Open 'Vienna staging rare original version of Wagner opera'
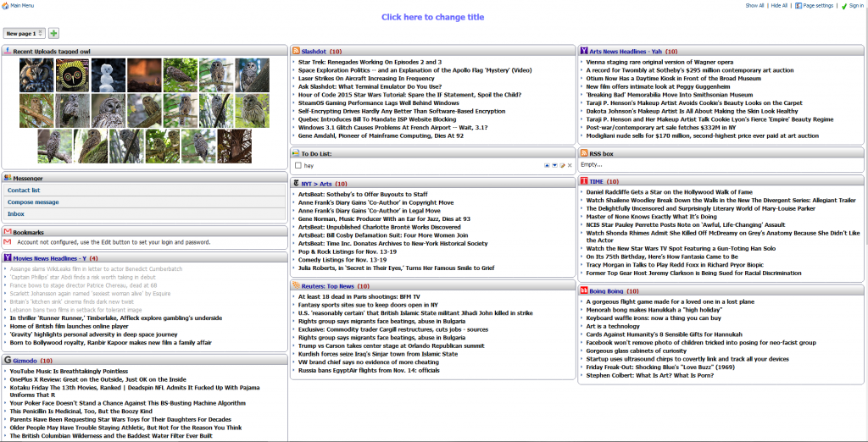The height and width of the screenshot is (442, 868). 659,63
